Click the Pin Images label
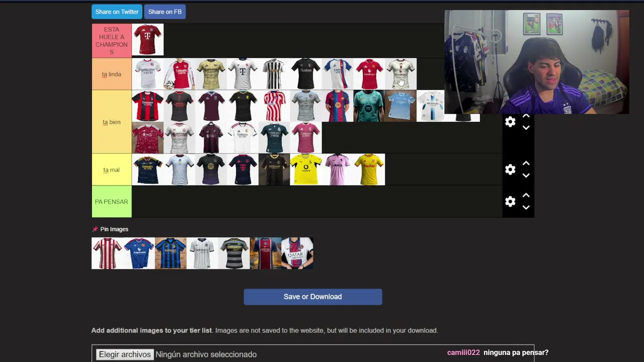Screen dimensions: 644x362 coord(114,229)
